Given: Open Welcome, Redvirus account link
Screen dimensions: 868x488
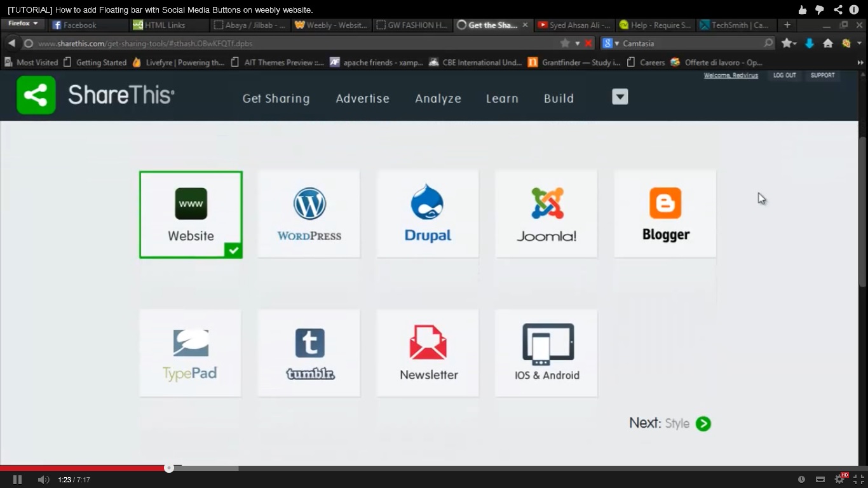Looking at the screenshot, I should pos(731,75).
